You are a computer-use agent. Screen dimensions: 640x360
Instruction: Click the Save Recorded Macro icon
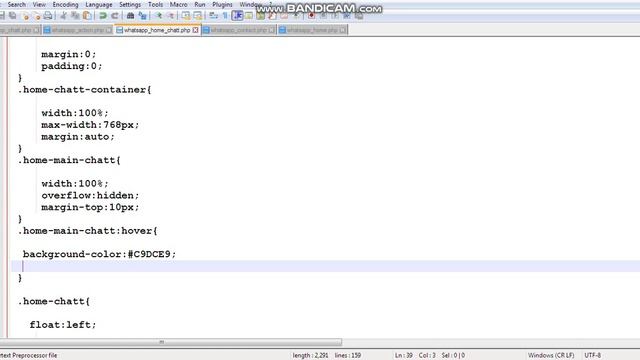click(x=359, y=16)
